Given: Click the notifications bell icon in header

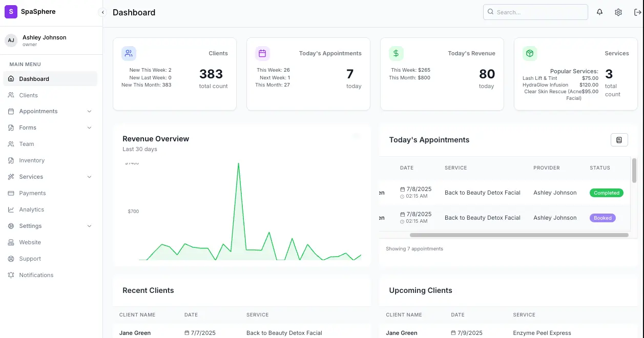Looking at the screenshot, I should pyautogui.click(x=599, y=12).
